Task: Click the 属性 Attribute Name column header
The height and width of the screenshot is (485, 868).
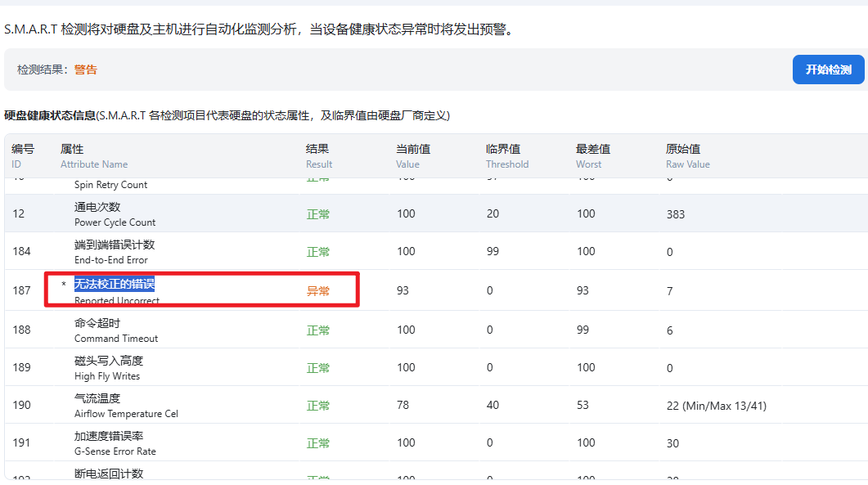Action: tap(93, 155)
